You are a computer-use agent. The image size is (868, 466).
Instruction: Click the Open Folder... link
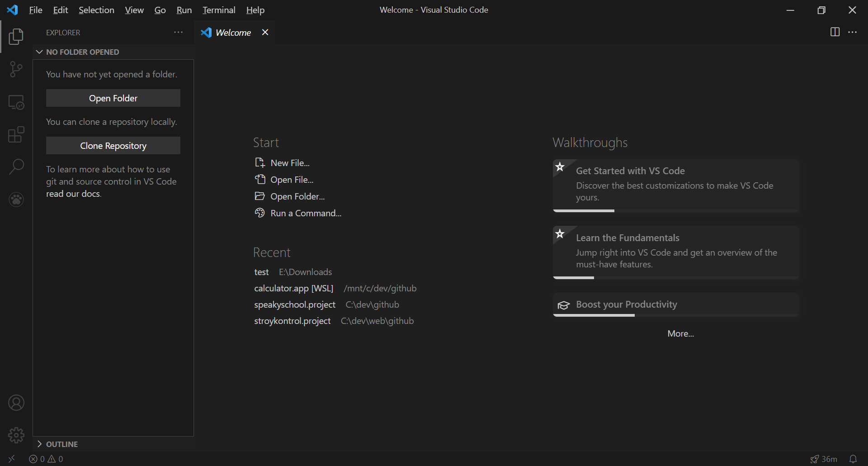(x=297, y=196)
